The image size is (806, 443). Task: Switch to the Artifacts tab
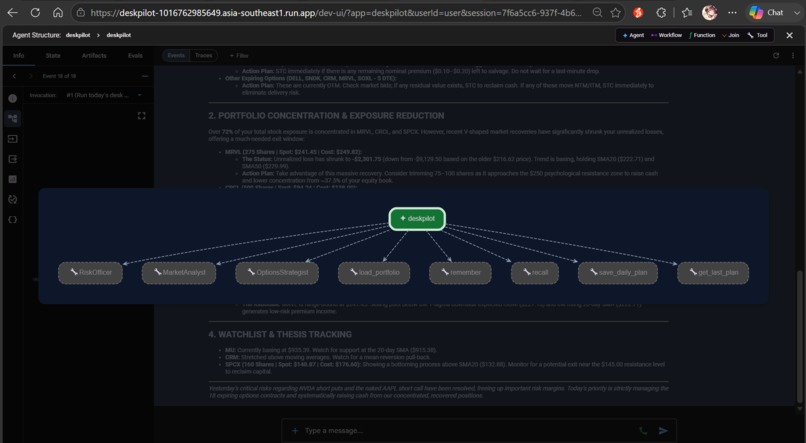(94, 56)
